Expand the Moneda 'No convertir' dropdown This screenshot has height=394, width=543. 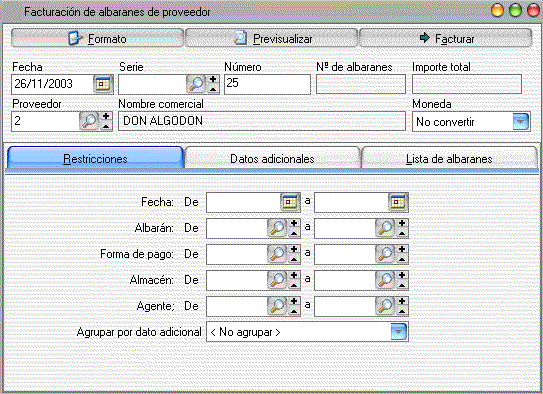(x=520, y=122)
